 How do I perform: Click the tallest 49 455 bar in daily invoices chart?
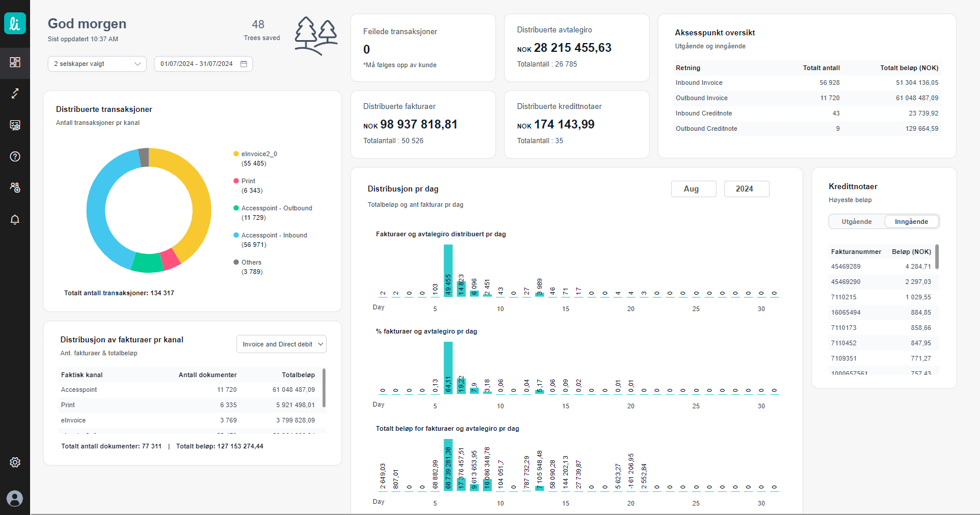click(x=448, y=270)
